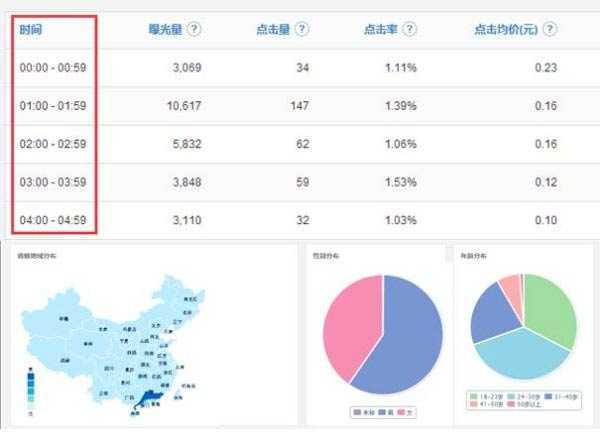Toggle the 31-40岁 legend entry
Viewport: 600px width, 445px height.
tap(561, 397)
